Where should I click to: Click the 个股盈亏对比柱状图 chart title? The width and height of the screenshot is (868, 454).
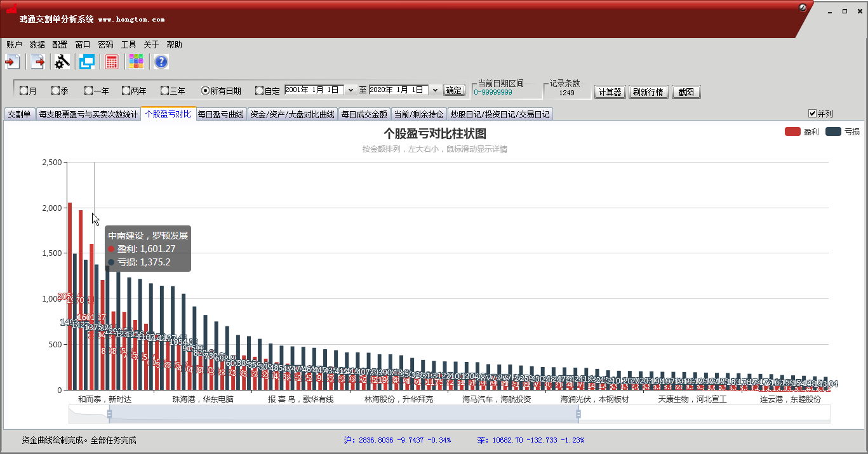[x=435, y=134]
